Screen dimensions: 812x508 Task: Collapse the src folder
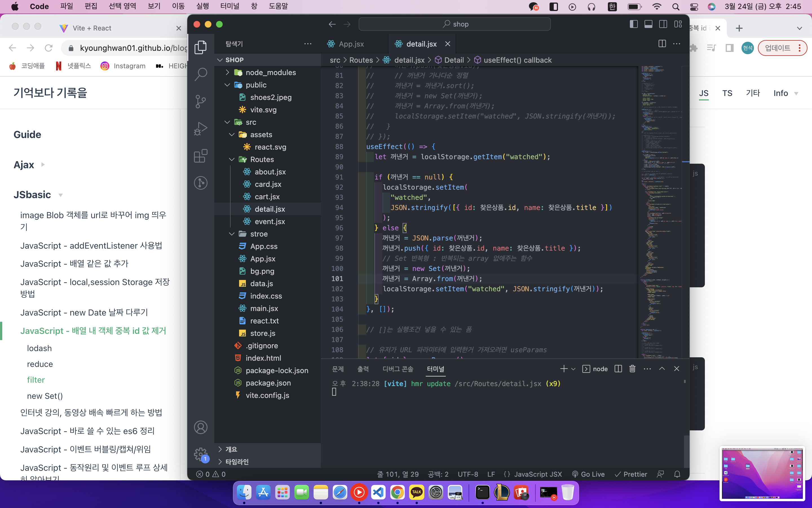(x=268, y=122)
